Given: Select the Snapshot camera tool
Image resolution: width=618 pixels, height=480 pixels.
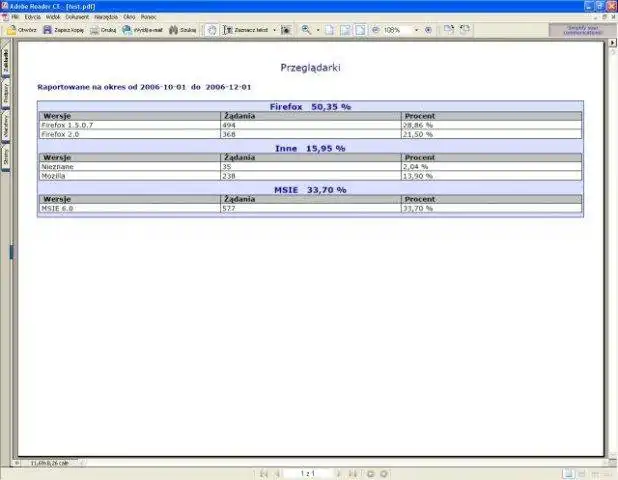Looking at the screenshot, I should (x=286, y=30).
